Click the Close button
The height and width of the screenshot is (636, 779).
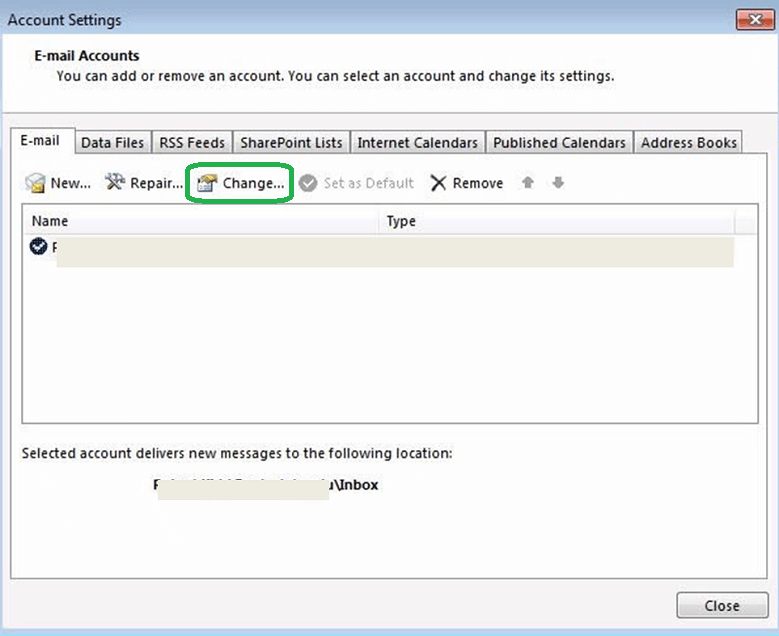[722, 606]
